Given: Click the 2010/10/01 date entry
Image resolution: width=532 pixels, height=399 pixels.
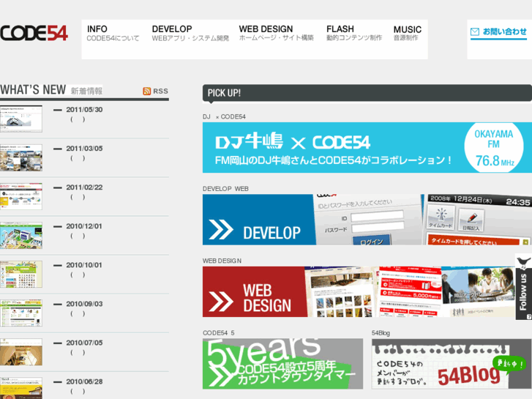Looking at the screenshot, I should point(84,265).
